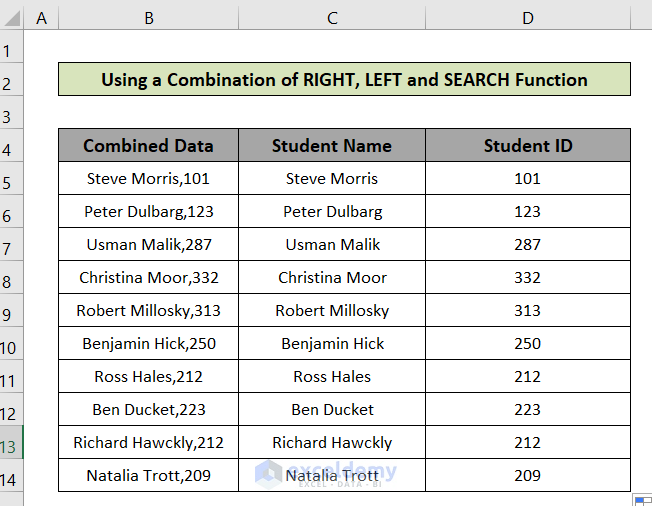Select the merged title cell about RIGHT, LEFT, SEARCH
The image size is (652, 506).
tap(344, 79)
